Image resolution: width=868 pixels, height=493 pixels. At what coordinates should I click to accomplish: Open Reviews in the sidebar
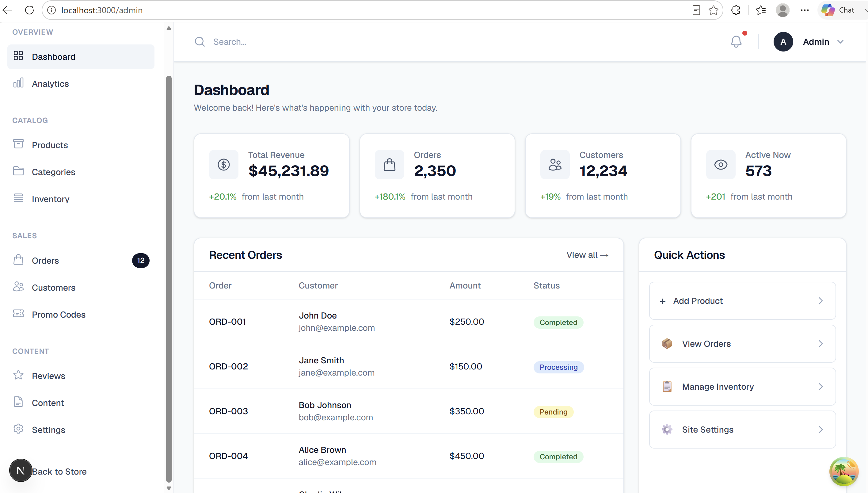pyautogui.click(x=81, y=376)
